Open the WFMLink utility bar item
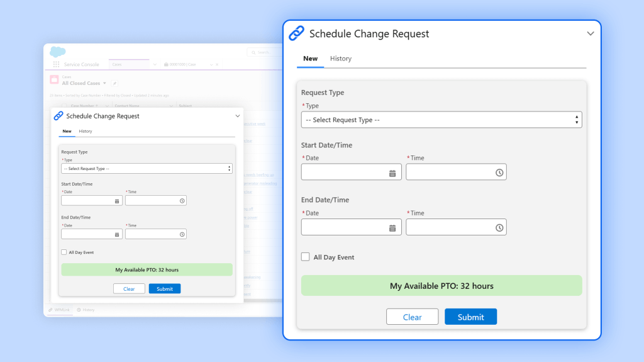Image resolution: width=644 pixels, height=362 pixels. point(60,310)
